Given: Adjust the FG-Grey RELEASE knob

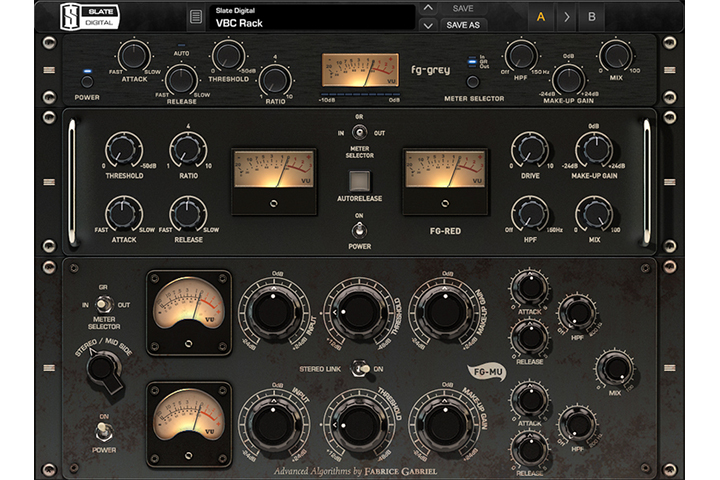Looking at the screenshot, I should [181, 80].
